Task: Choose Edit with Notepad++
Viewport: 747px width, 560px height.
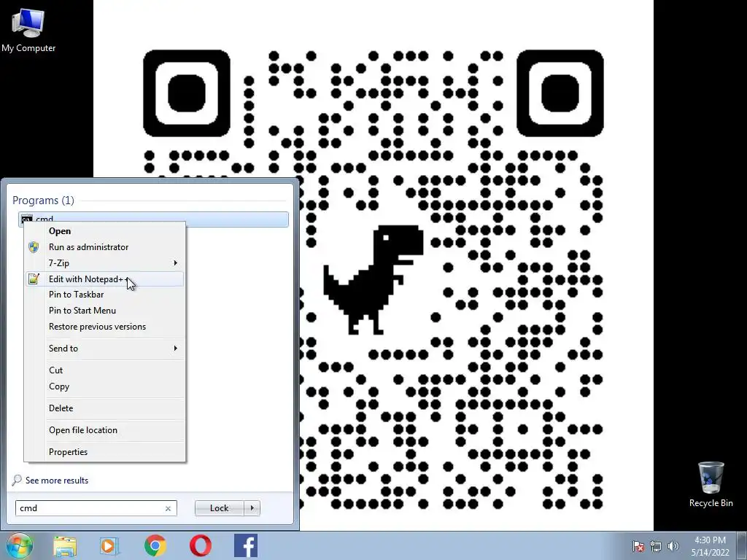Action: coord(104,279)
